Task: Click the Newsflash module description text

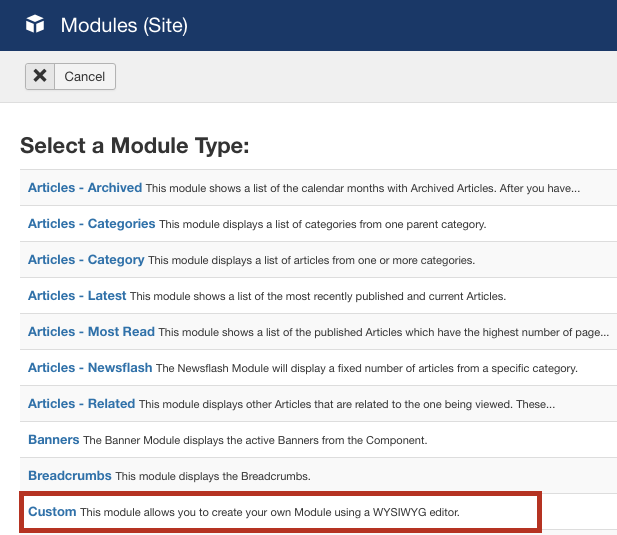Action: coord(367,368)
